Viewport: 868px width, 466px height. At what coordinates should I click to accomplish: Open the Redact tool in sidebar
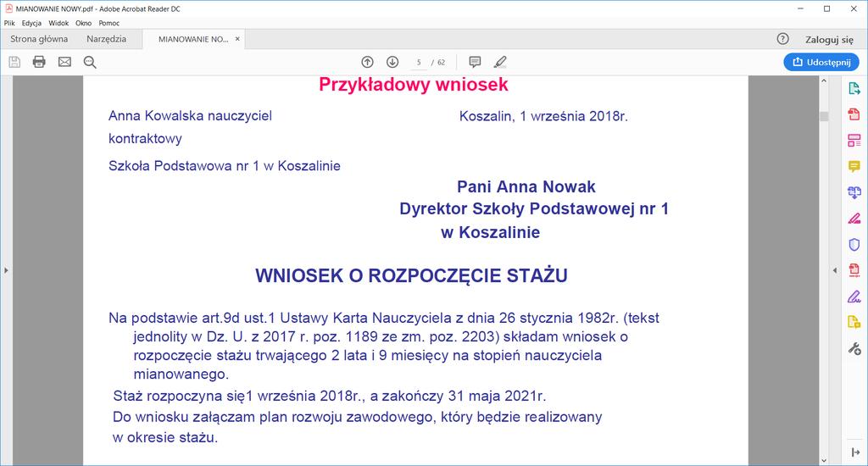(x=854, y=219)
